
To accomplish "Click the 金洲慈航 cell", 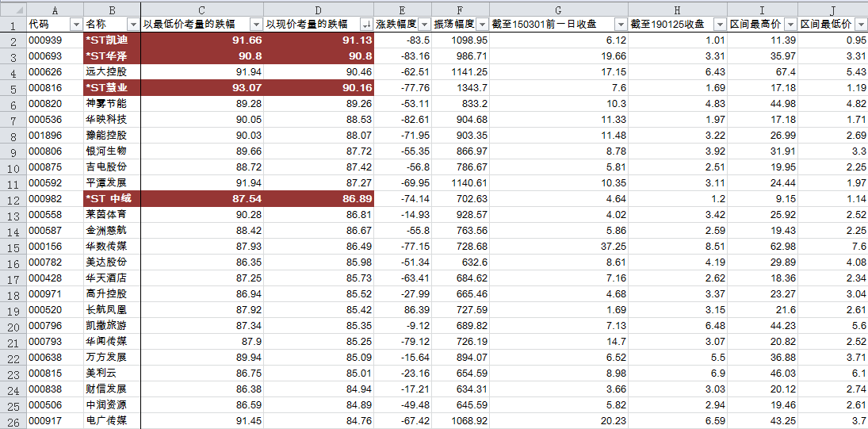I will (x=113, y=230).
